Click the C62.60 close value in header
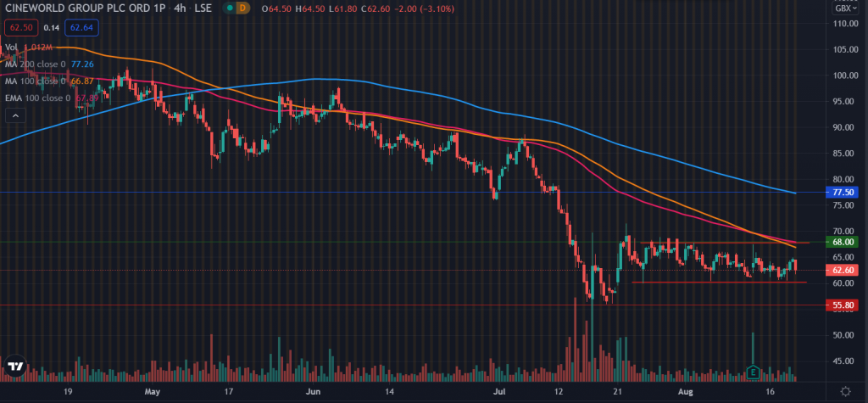 (374, 8)
